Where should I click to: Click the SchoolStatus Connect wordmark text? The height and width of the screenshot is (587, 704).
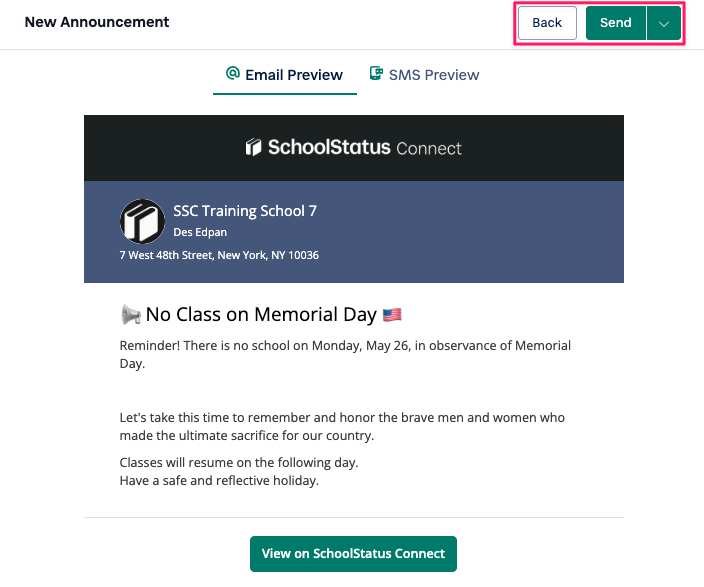click(365, 147)
